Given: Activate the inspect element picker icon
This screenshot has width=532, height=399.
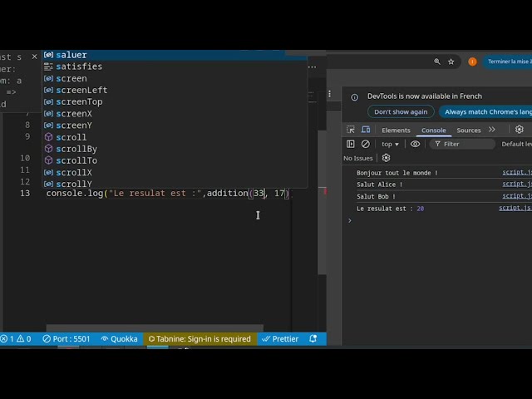Looking at the screenshot, I should [351, 130].
